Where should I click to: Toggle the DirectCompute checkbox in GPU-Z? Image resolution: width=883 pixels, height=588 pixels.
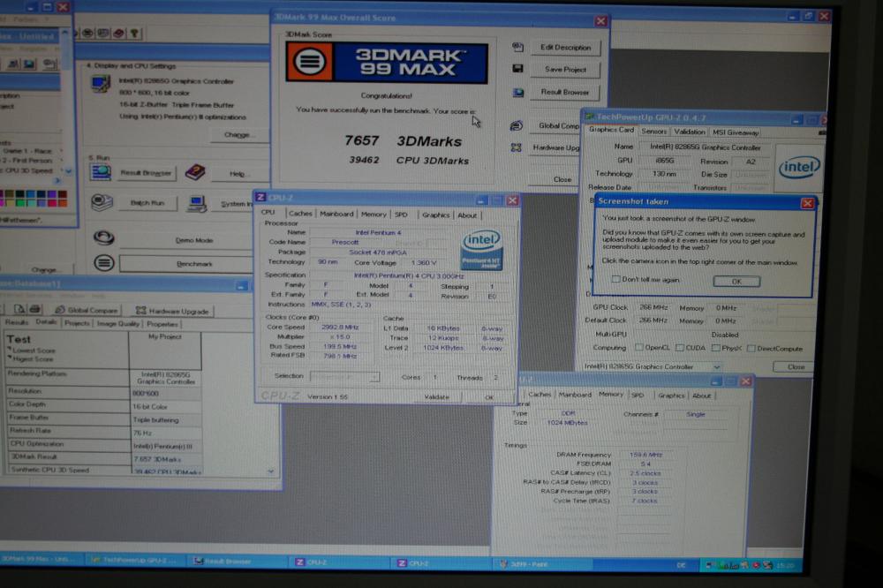coord(751,348)
